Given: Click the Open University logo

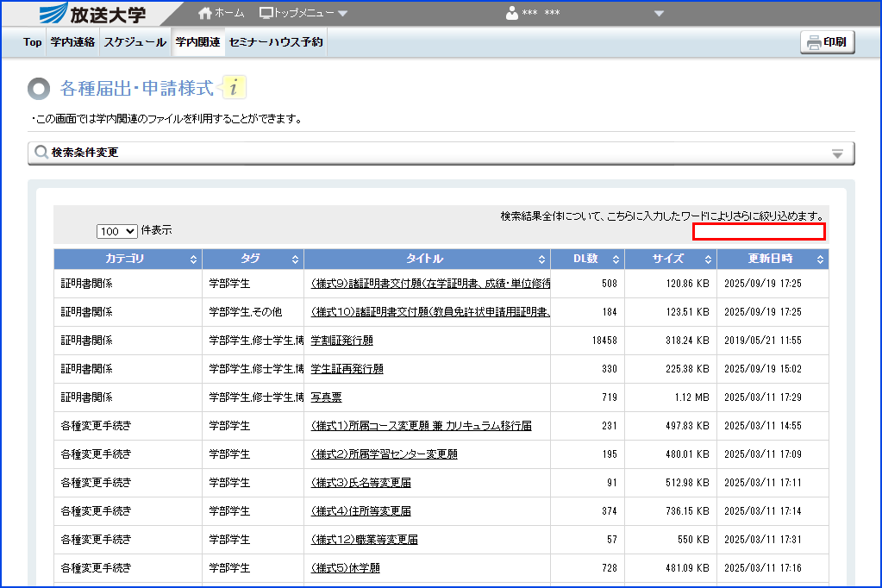Looking at the screenshot, I should click(93, 14).
